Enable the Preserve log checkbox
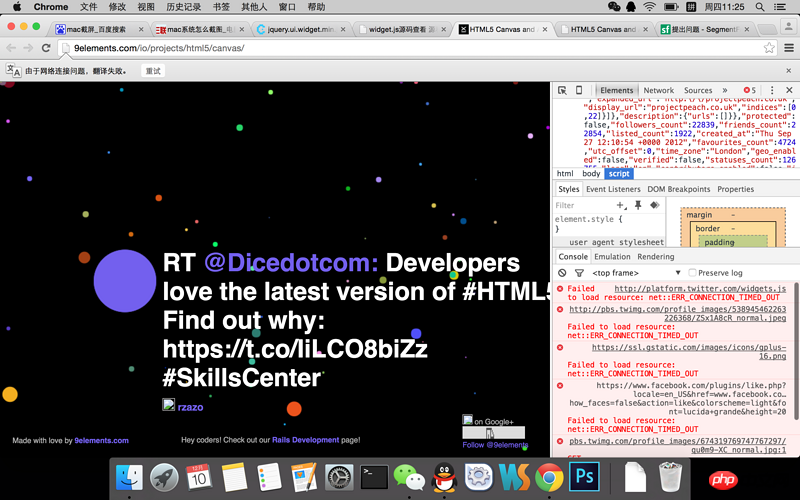 pos(692,273)
